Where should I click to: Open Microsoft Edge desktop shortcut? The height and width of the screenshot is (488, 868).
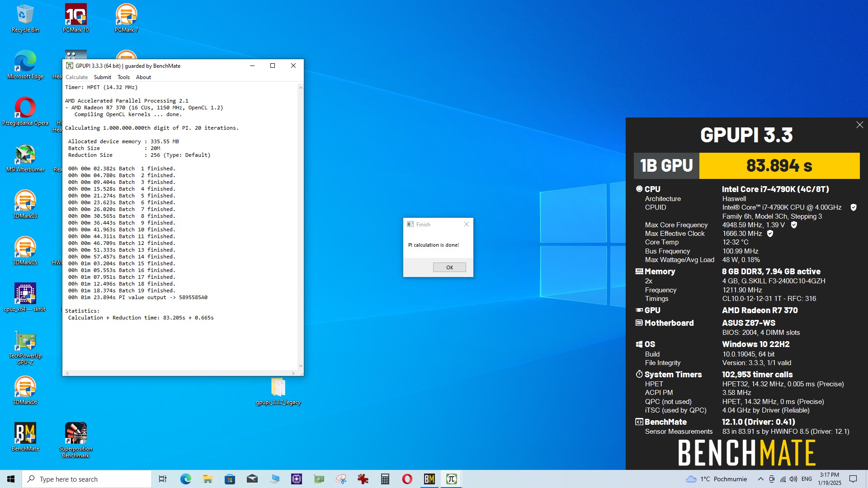pos(25,65)
